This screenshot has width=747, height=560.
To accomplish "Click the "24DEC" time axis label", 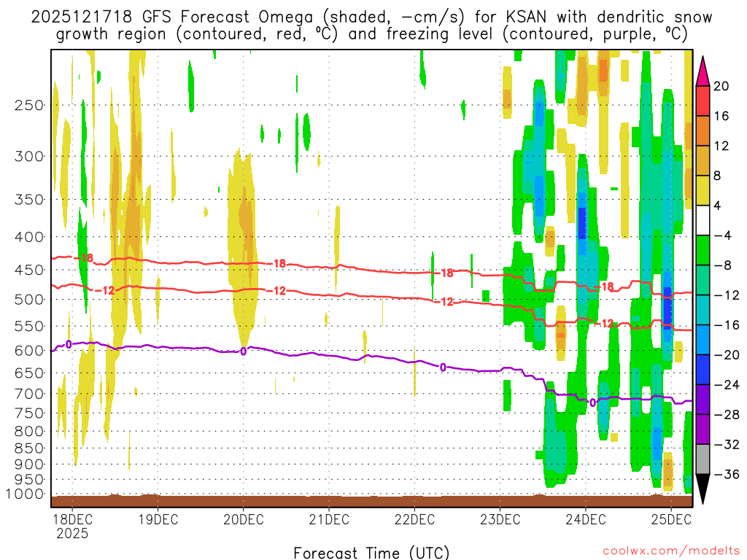I will [x=586, y=519].
